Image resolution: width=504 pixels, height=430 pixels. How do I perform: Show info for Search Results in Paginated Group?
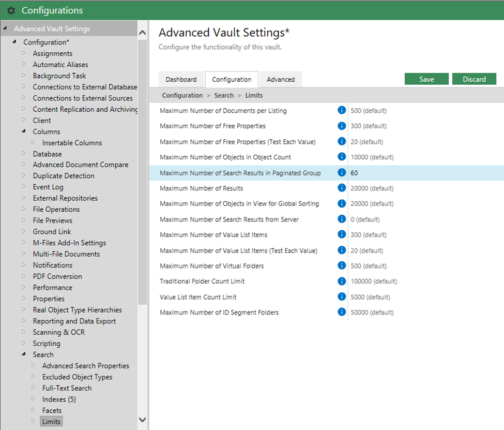(x=342, y=172)
